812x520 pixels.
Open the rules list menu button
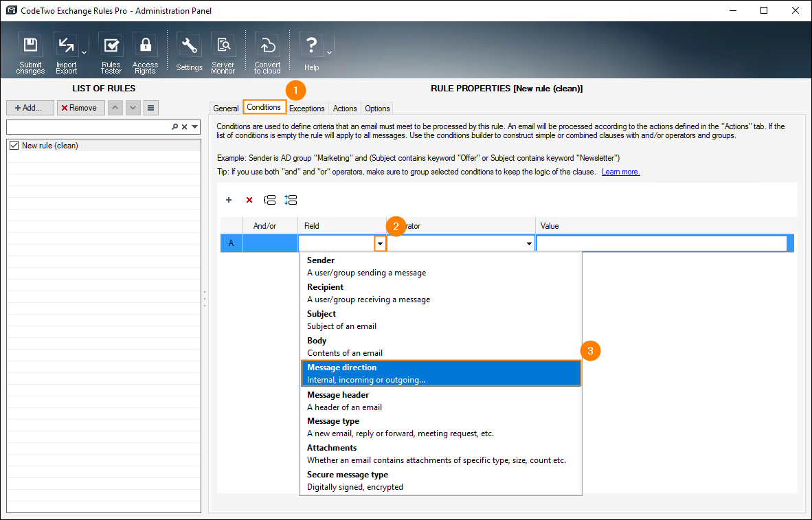click(x=150, y=108)
